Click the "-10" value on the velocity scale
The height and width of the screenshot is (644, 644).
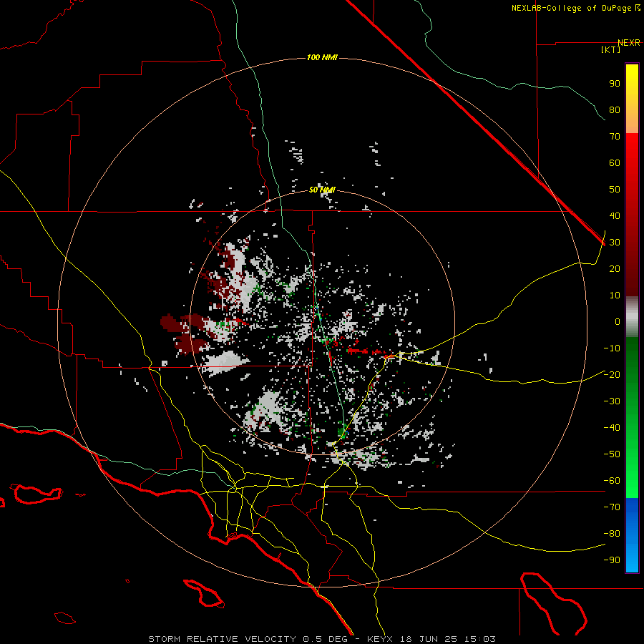pyautogui.click(x=612, y=348)
